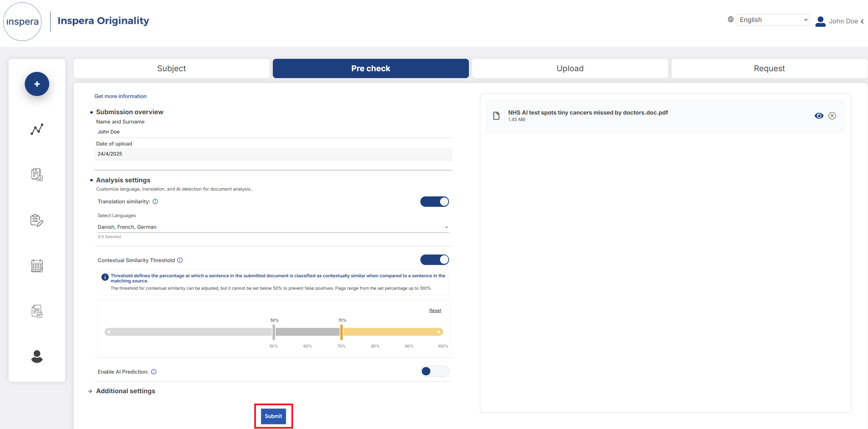Screen dimensions: 868x429
Task: Click the Name and Surname field
Action: coord(274,132)
